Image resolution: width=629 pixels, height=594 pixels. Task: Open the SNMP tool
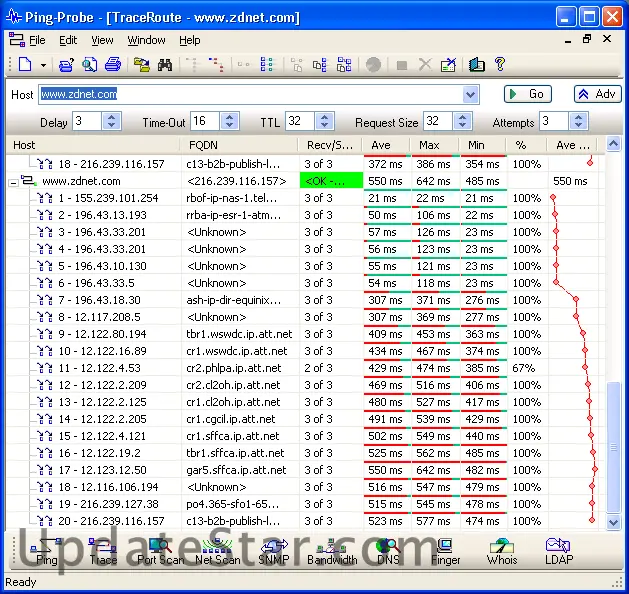click(273, 551)
